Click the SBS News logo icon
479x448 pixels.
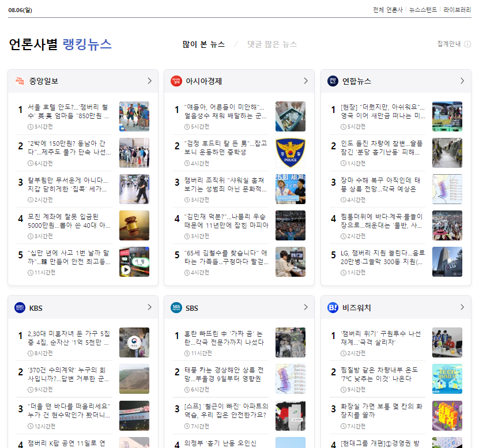click(176, 307)
